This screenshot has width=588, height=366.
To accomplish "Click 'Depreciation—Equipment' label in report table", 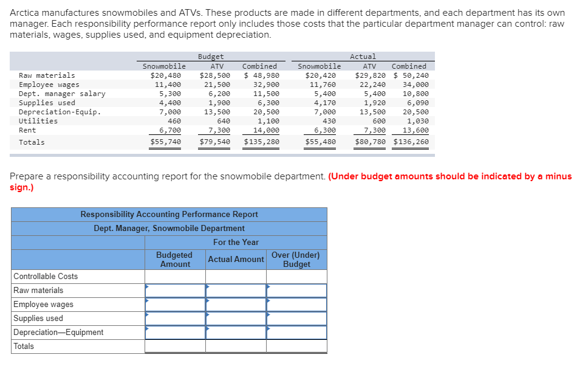I will (x=58, y=332).
